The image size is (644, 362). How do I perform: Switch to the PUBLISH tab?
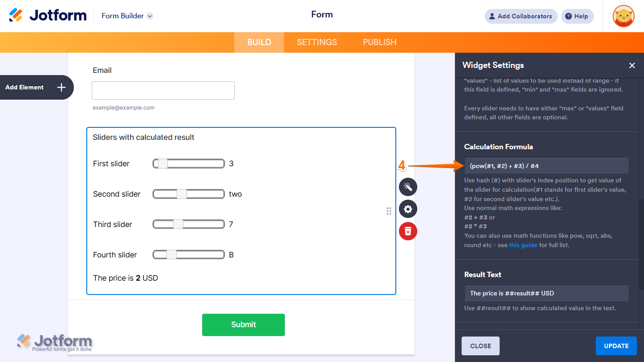(x=379, y=42)
